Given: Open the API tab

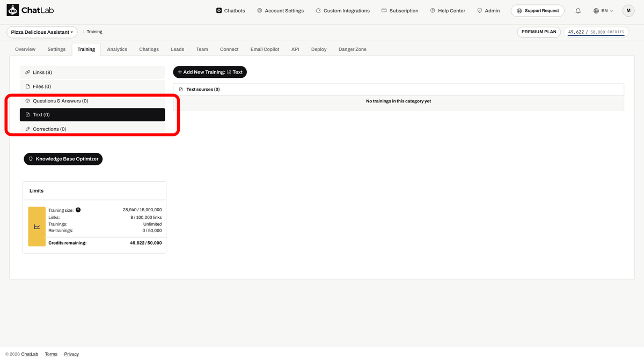Looking at the screenshot, I should tap(295, 49).
